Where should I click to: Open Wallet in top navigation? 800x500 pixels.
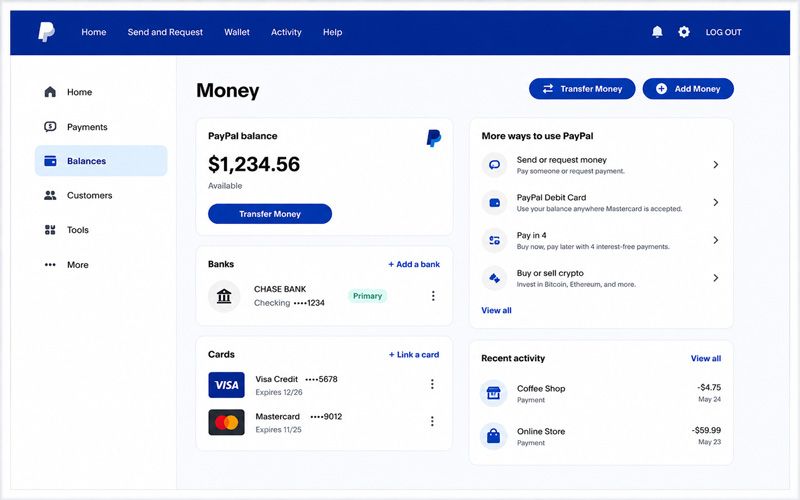237,32
